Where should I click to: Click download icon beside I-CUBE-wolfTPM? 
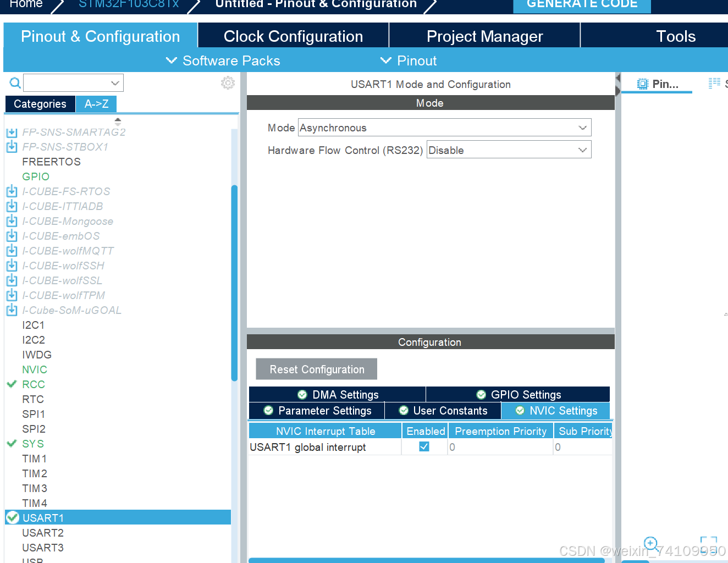click(12, 295)
